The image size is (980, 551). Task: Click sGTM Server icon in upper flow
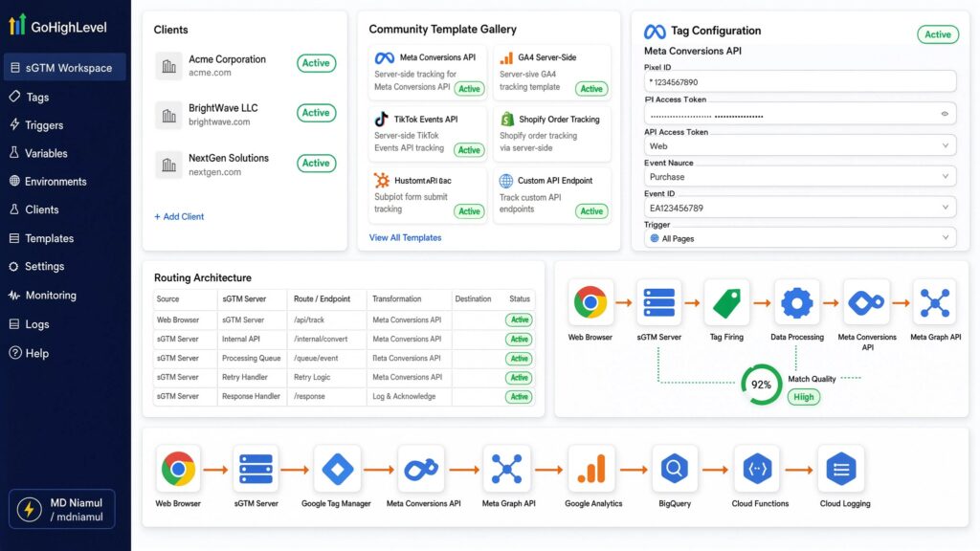[x=658, y=303]
